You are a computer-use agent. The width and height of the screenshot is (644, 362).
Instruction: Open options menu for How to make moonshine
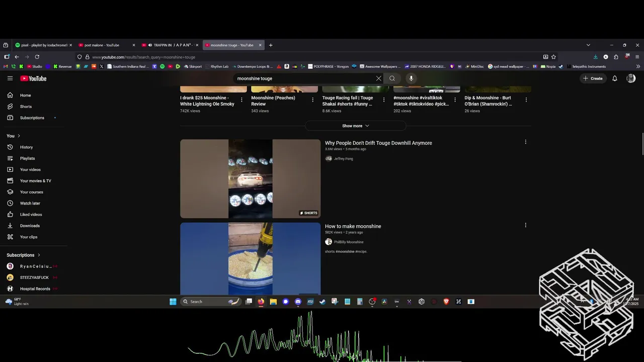[x=526, y=225]
